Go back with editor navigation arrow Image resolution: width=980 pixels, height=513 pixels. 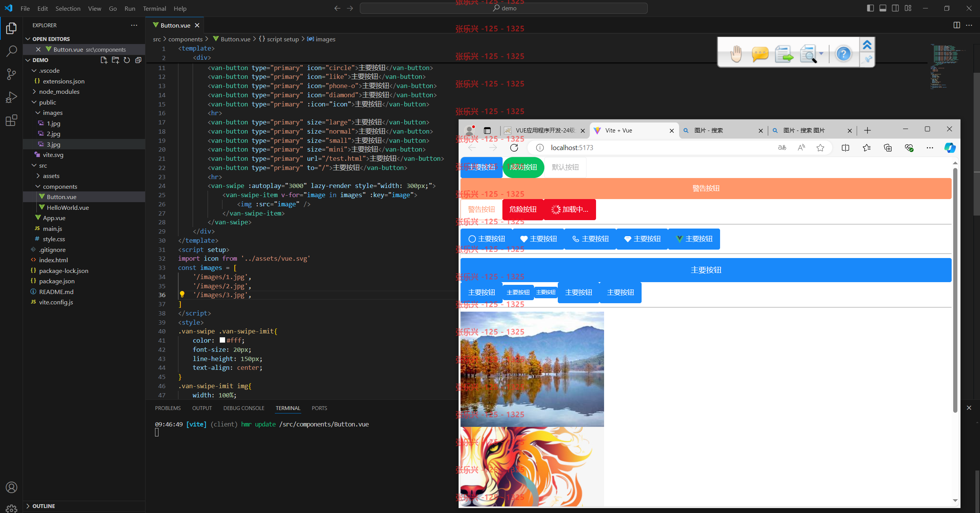point(337,8)
